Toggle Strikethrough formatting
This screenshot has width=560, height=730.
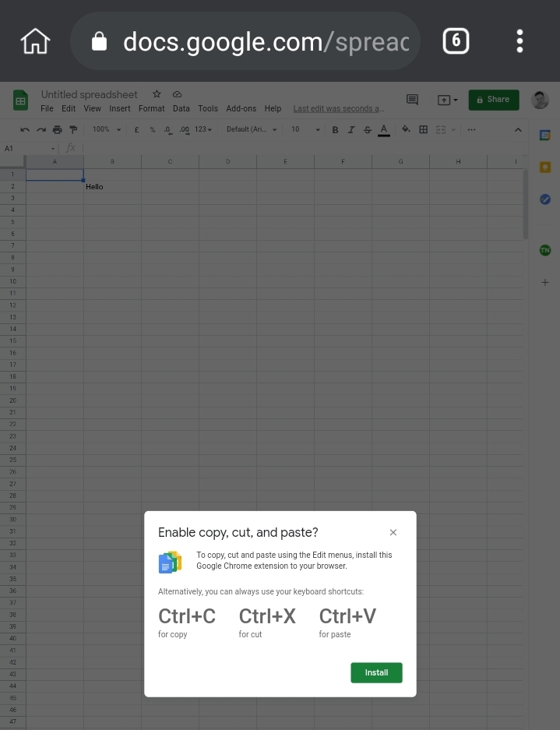click(368, 130)
